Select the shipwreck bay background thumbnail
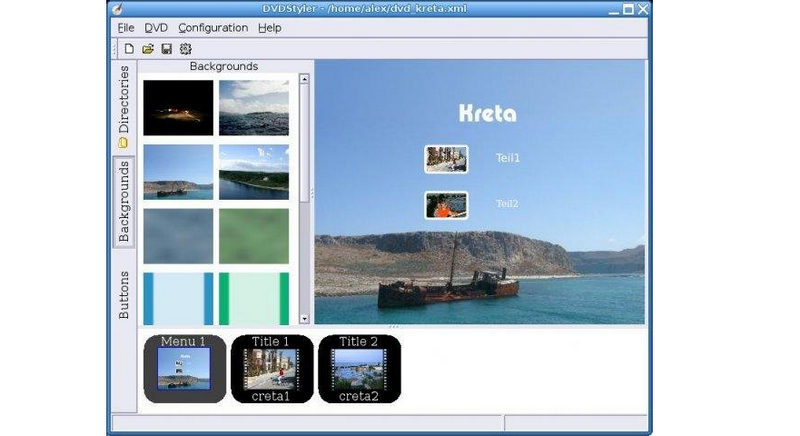The image size is (800, 436). [x=178, y=172]
